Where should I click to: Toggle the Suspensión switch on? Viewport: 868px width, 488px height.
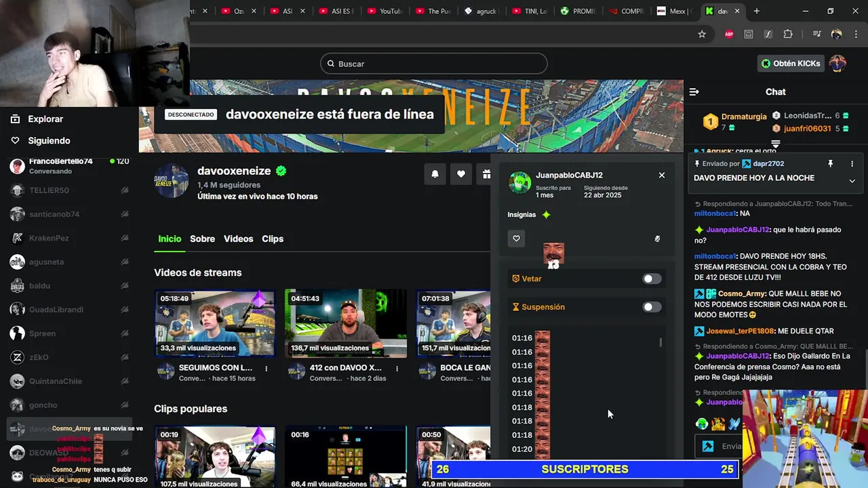coord(652,307)
